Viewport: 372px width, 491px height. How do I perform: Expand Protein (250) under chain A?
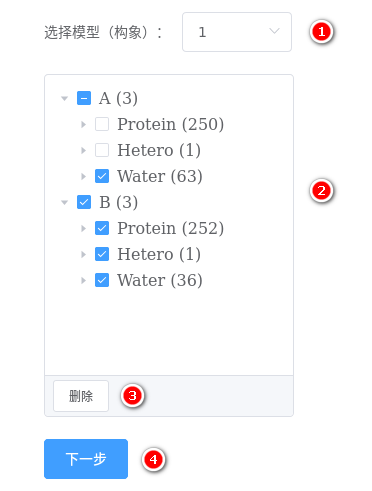point(83,124)
